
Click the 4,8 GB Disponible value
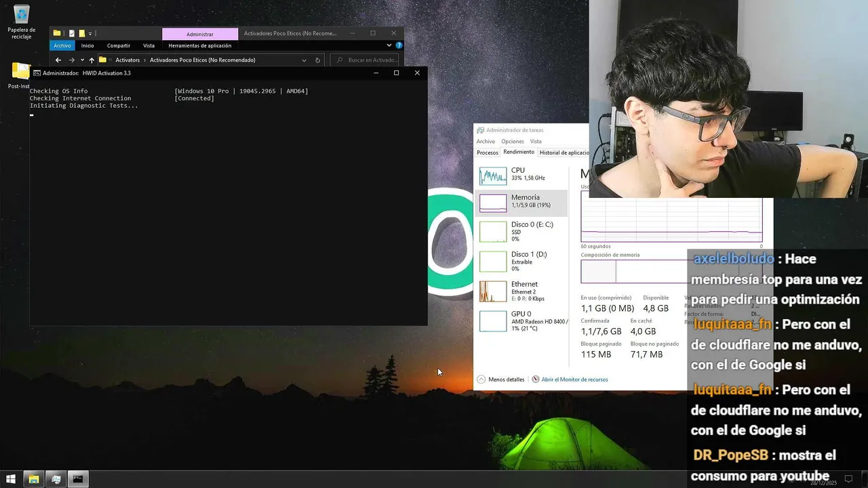656,308
